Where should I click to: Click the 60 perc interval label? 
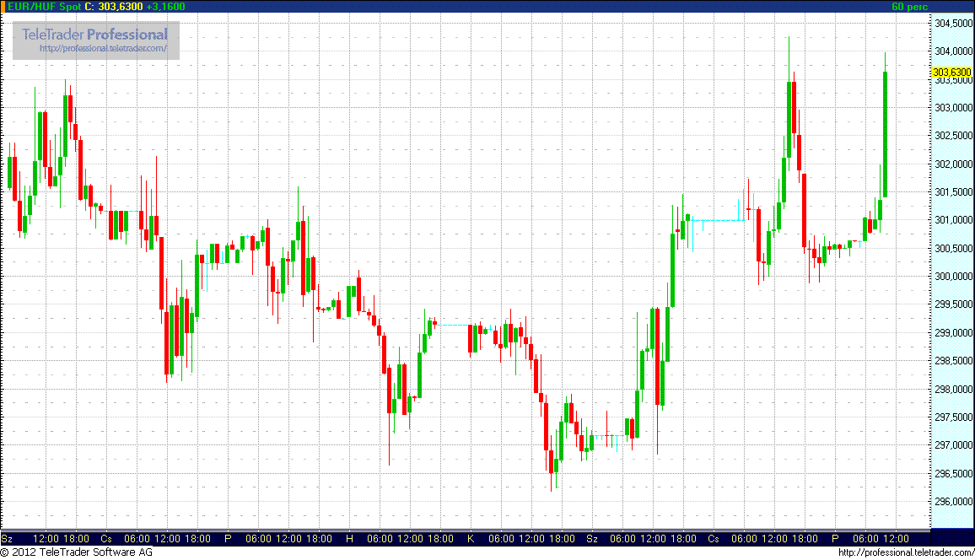tap(909, 6)
